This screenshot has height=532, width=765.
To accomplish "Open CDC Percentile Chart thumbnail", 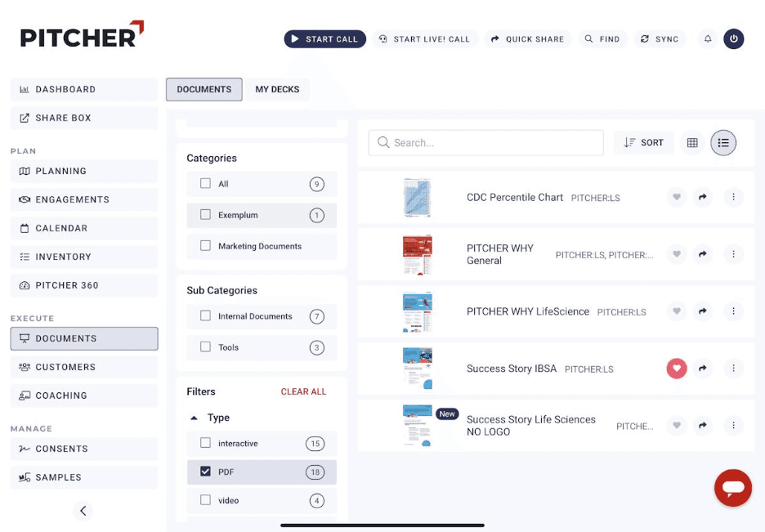I will pos(417,198).
